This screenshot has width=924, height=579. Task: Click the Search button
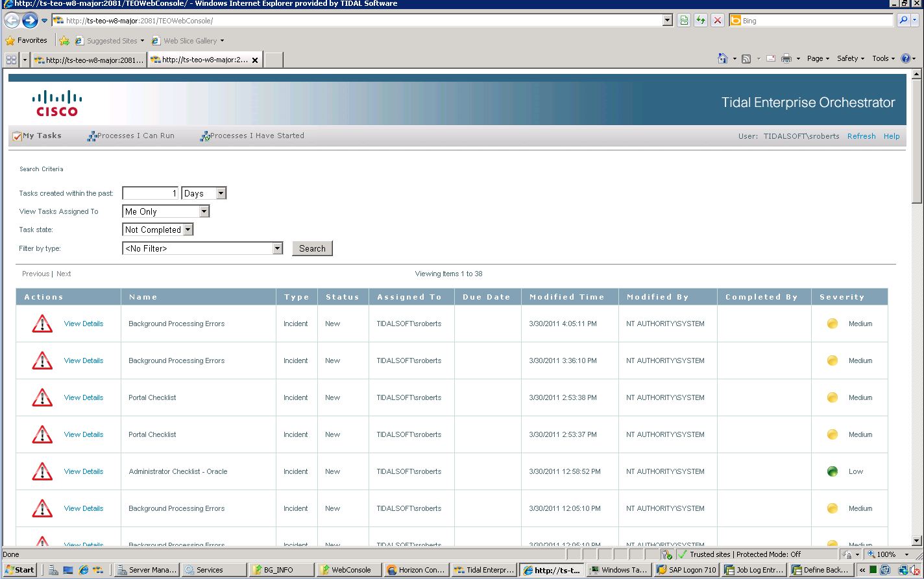coord(312,248)
